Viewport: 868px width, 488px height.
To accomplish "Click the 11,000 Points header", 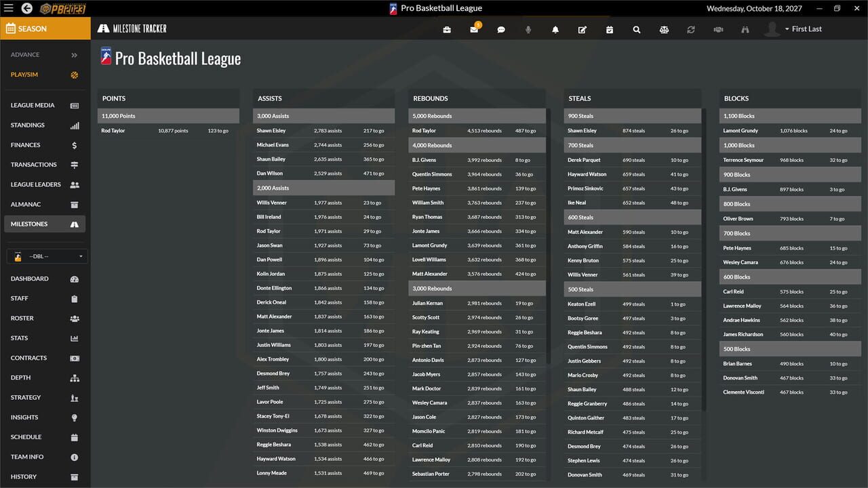I will (168, 116).
